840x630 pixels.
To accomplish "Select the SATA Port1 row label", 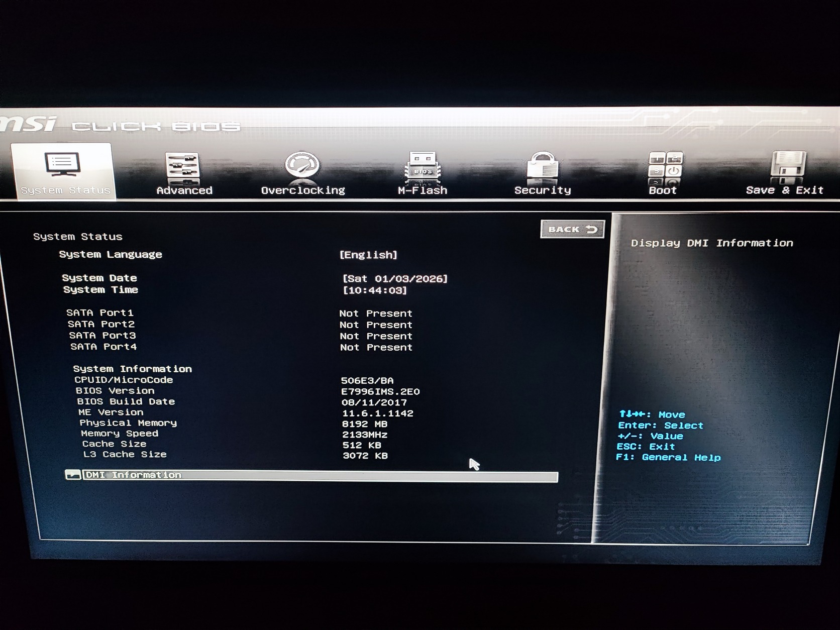I will pyautogui.click(x=100, y=313).
